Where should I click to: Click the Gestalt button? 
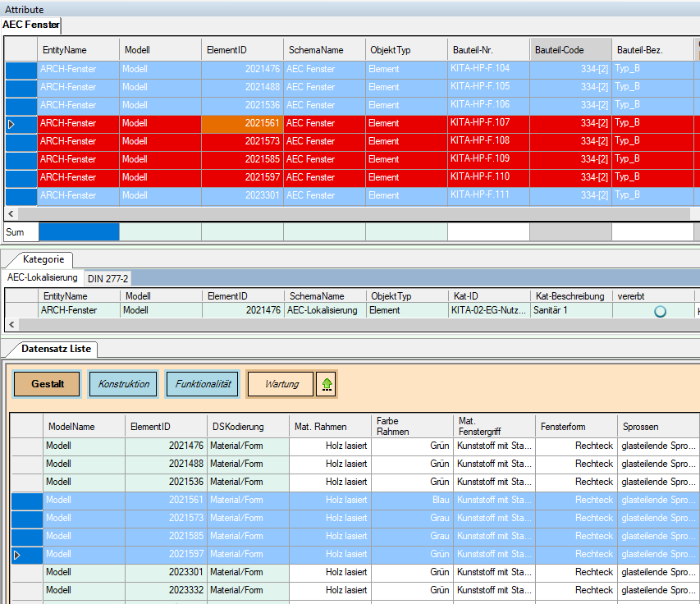[47, 384]
